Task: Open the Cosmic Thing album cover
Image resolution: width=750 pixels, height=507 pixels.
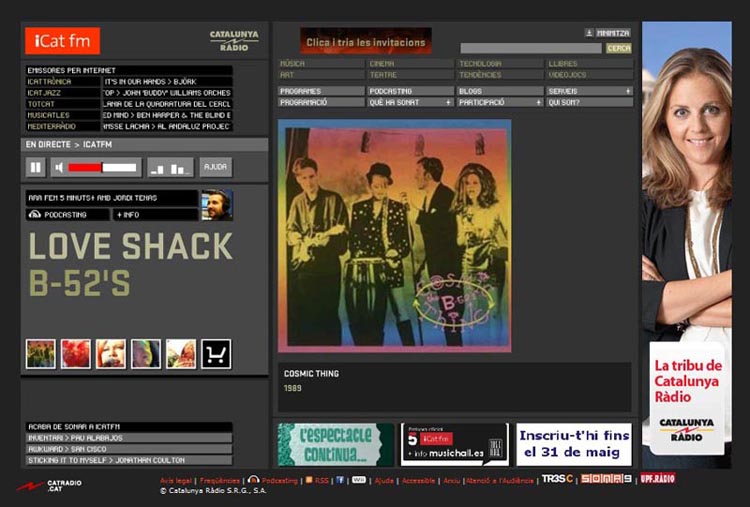Action: coord(394,236)
